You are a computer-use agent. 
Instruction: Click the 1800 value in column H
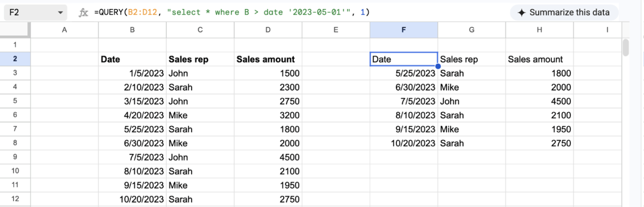pyautogui.click(x=561, y=73)
